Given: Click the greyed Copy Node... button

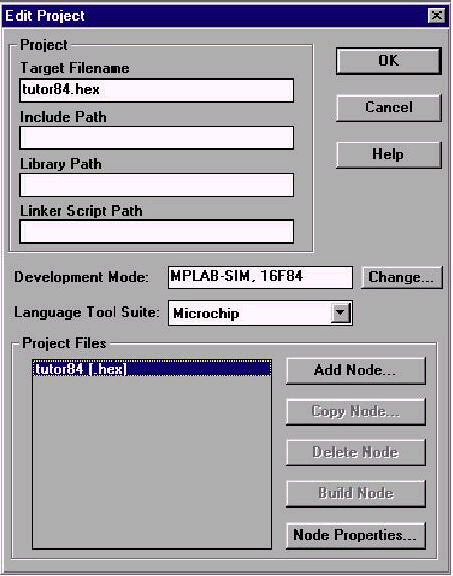Looking at the screenshot, I should coord(356,412).
